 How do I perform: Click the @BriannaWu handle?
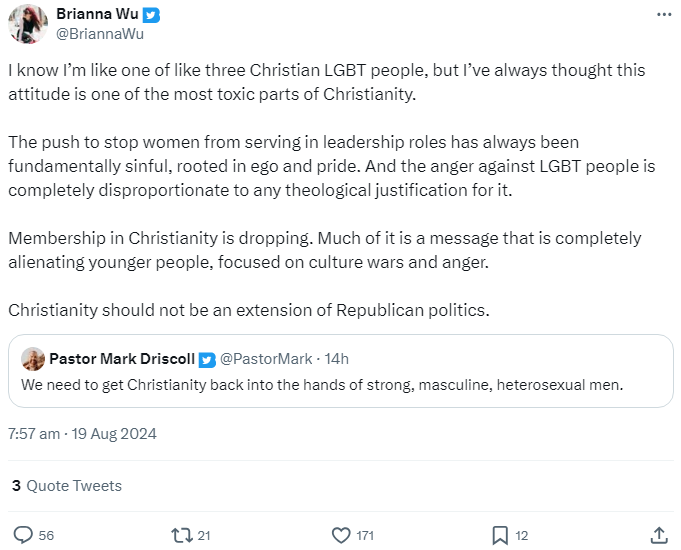[100, 34]
